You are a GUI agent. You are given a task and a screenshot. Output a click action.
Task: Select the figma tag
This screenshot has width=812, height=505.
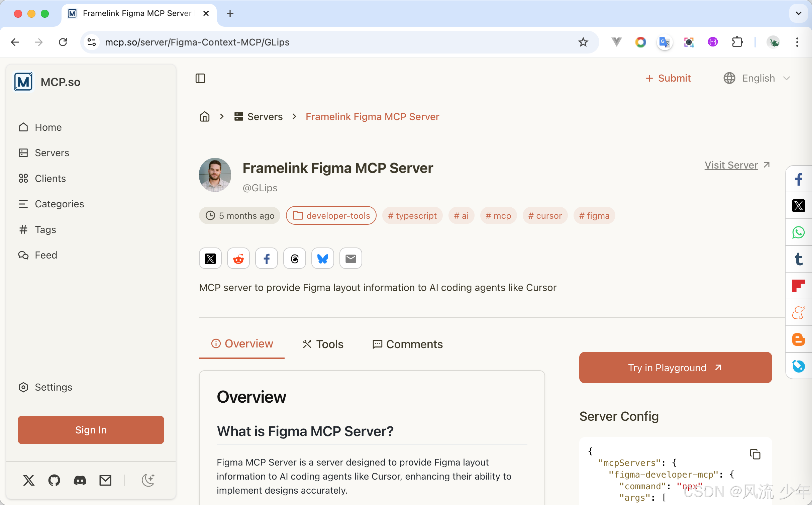[x=594, y=216]
